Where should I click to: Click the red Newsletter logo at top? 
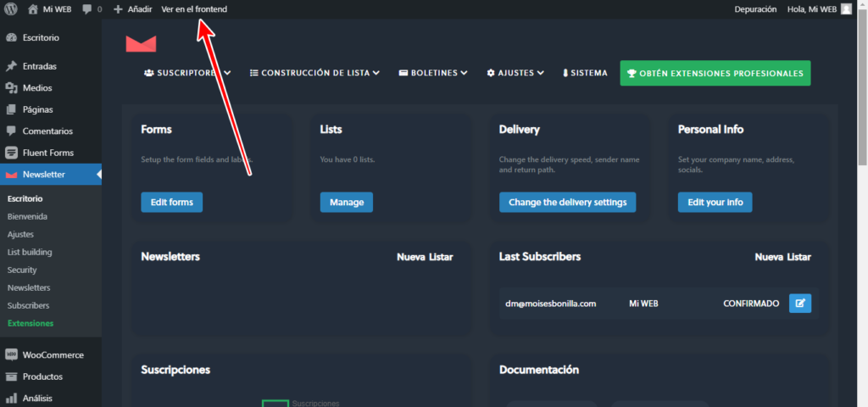142,44
